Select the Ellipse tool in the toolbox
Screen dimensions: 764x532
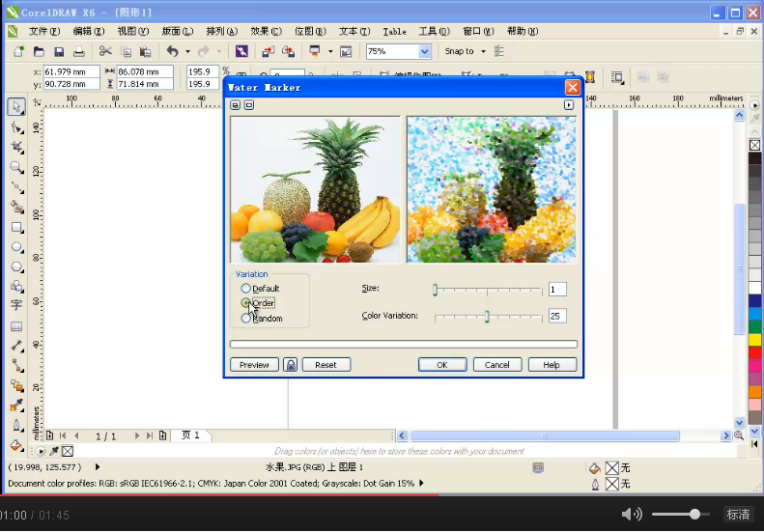[x=16, y=247]
